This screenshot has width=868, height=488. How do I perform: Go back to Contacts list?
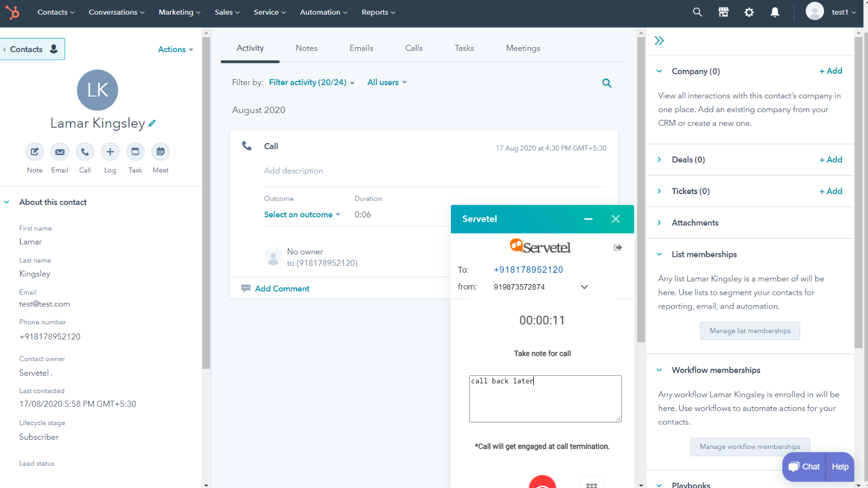31,49
